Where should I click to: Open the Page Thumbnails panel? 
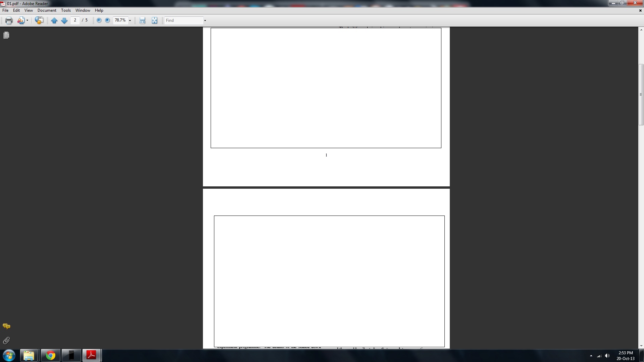6,35
